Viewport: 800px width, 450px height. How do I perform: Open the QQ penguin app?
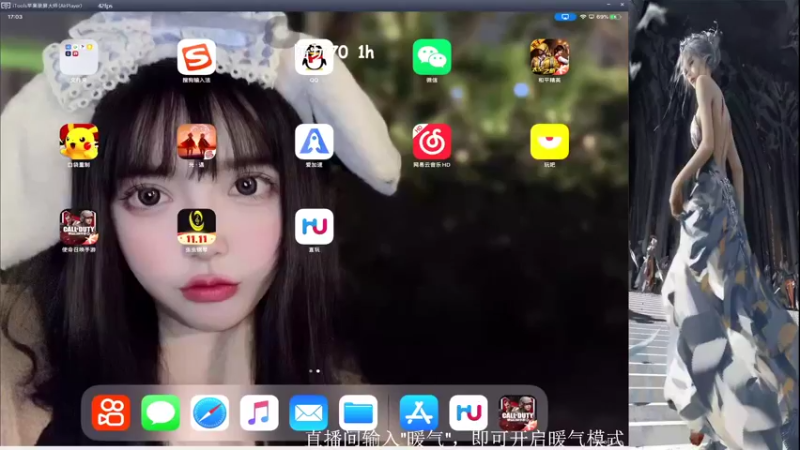point(314,57)
